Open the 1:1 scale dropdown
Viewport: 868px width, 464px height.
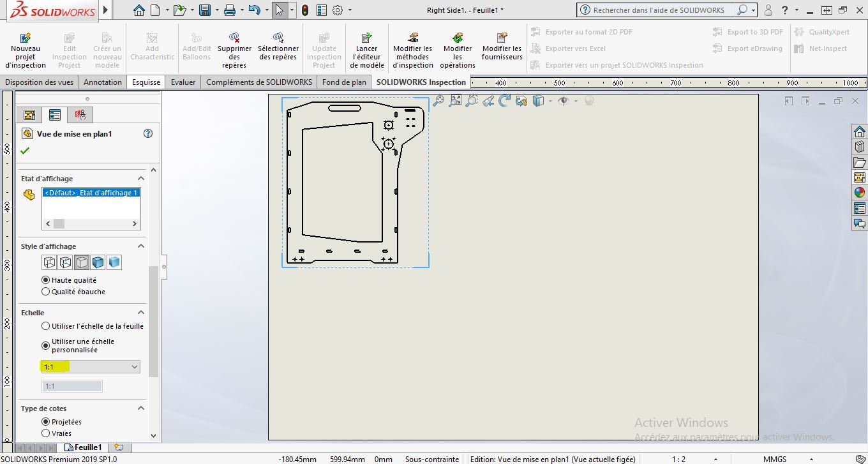pos(91,367)
